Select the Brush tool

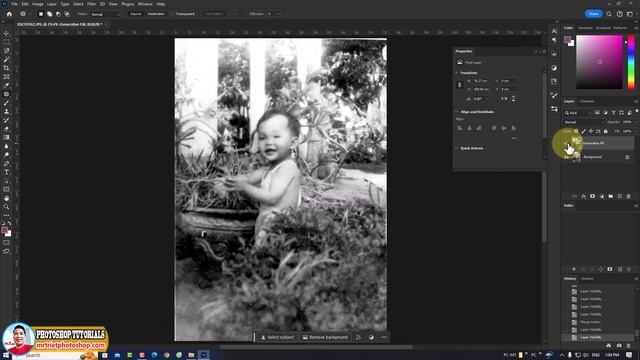(x=6, y=103)
